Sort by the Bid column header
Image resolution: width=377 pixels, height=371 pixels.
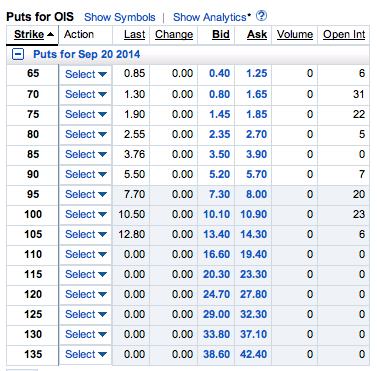coord(221,34)
